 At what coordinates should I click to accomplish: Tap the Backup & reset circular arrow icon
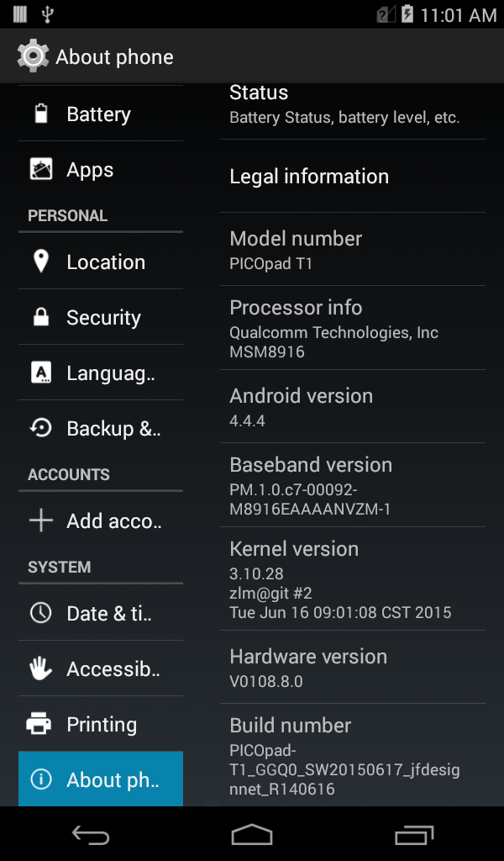[x=41, y=428]
